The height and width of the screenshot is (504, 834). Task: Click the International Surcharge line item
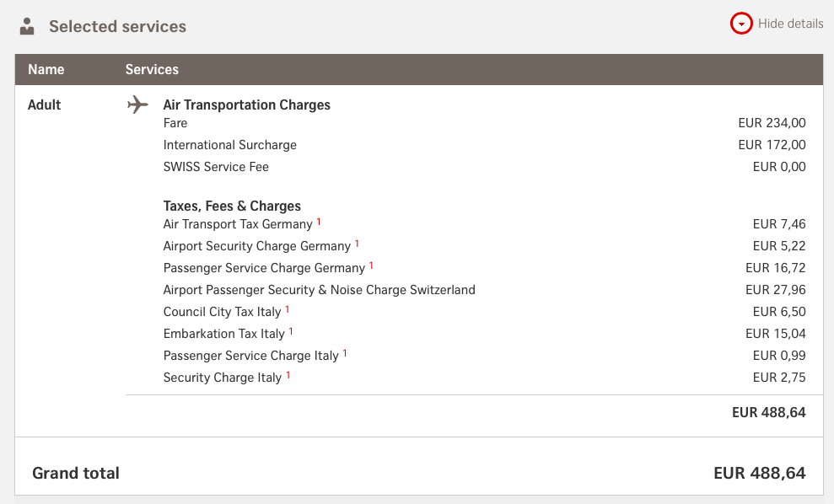pyautogui.click(x=230, y=145)
